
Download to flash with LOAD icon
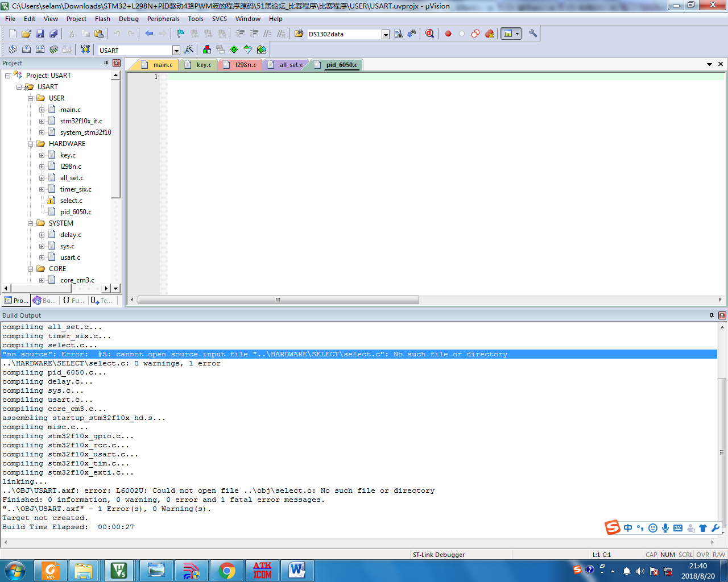(85, 50)
